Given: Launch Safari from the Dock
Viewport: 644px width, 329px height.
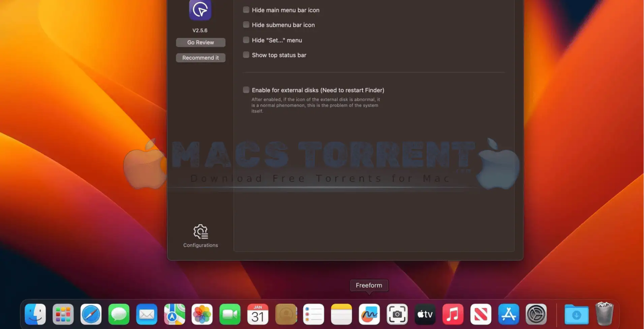Looking at the screenshot, I should pos(91,314).
